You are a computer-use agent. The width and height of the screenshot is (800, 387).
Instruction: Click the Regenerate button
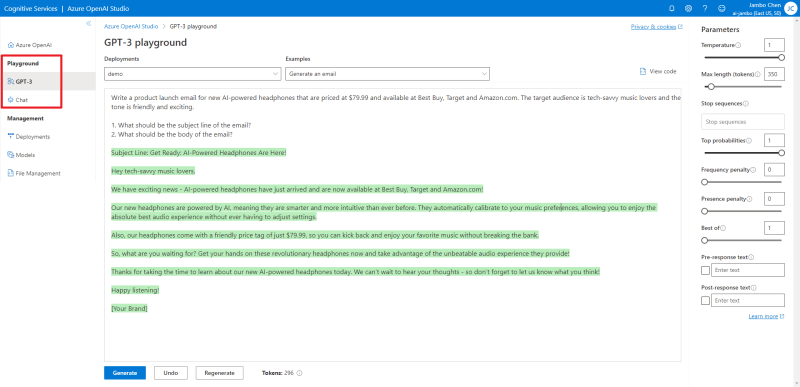coord(219,373)
